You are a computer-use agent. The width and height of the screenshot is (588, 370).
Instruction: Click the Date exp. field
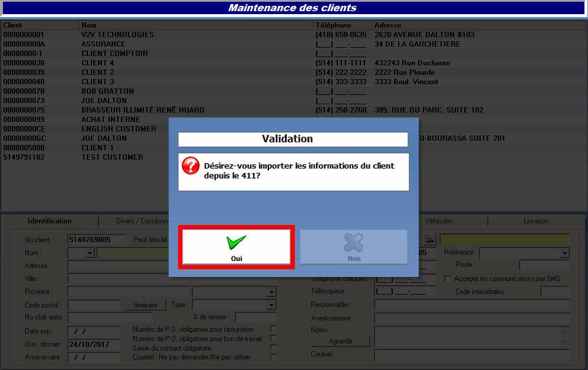pos(94,332)
